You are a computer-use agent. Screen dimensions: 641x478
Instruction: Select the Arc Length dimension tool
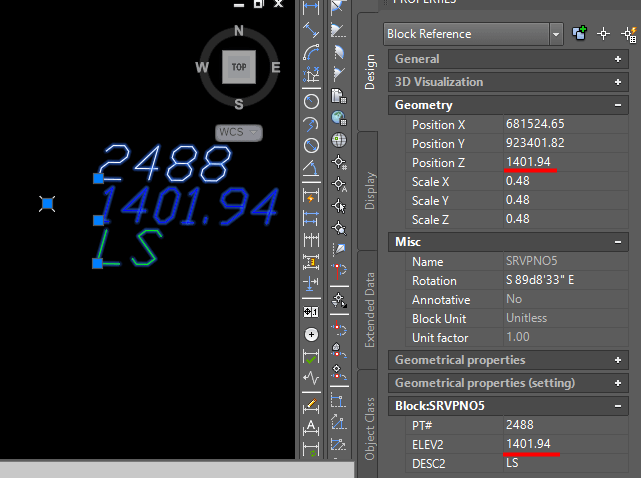coord(311,52)
